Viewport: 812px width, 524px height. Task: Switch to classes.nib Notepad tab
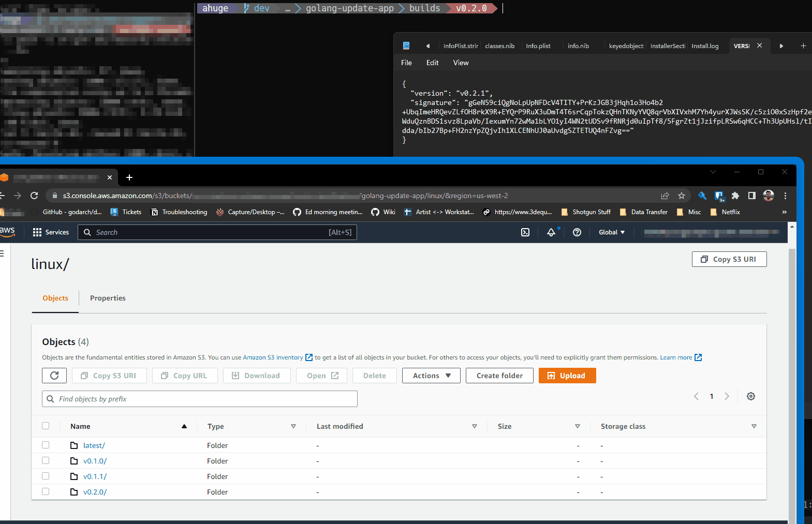click(x=499, y=46)
